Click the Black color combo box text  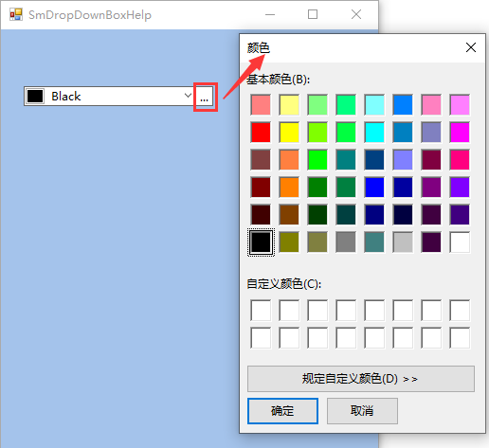coord(66,97)
